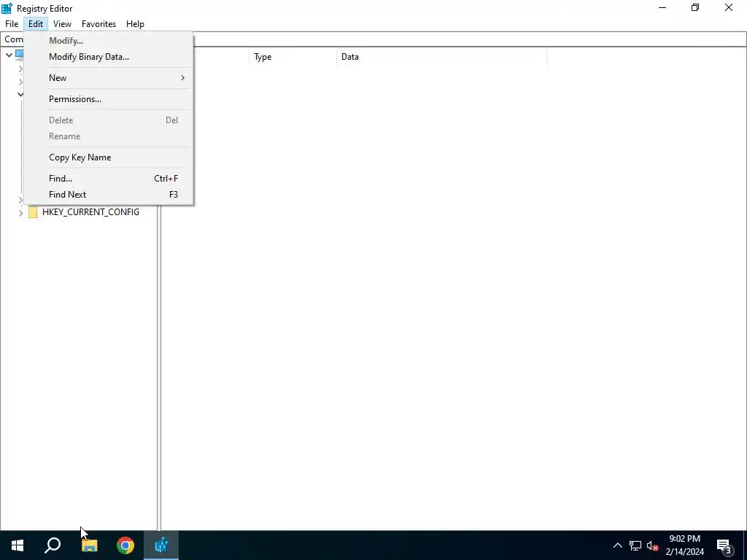The image size is (747, 560).
Task: Open network status tray icon
Action: coord(635,545)
